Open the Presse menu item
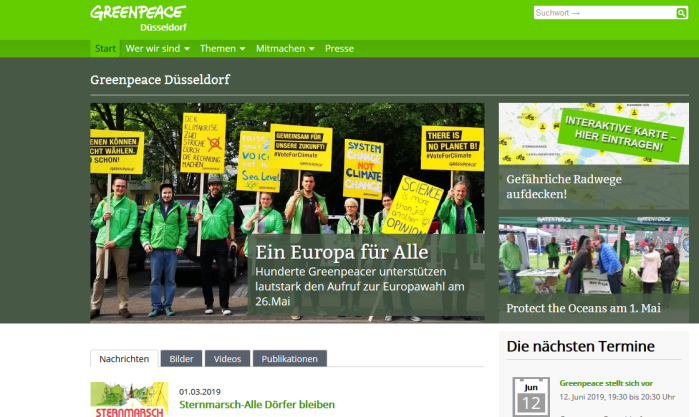The width and height of the screenshot is (699, 417). tap(339, 48)
